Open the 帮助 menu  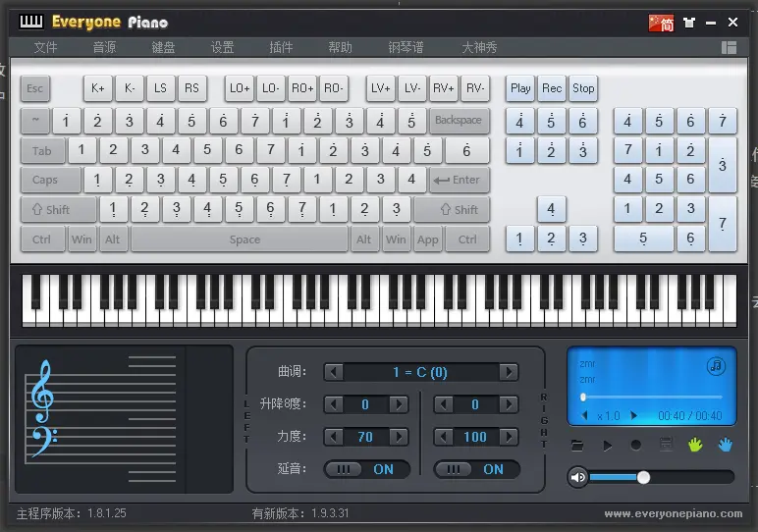pos(341,47)
